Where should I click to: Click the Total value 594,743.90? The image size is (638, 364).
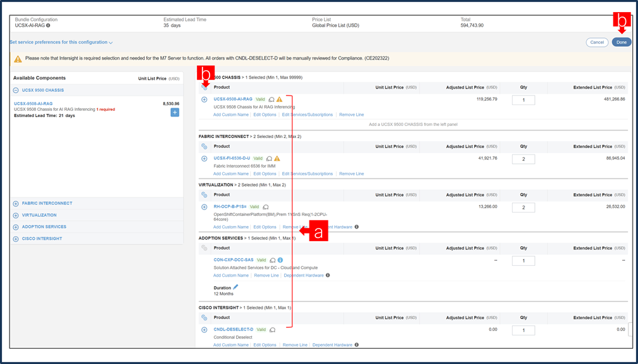tap(472, 25)
